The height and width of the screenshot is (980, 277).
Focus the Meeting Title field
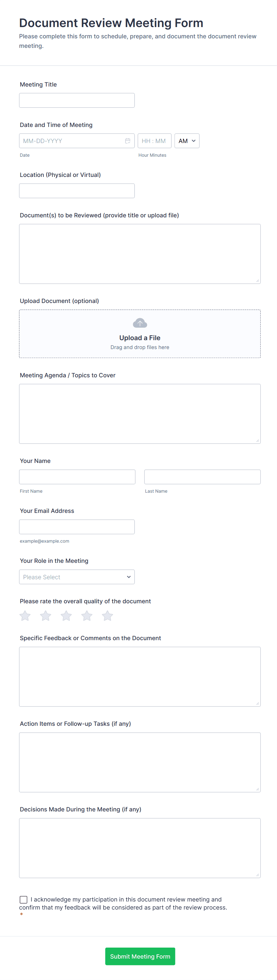(x=77, y=100)
